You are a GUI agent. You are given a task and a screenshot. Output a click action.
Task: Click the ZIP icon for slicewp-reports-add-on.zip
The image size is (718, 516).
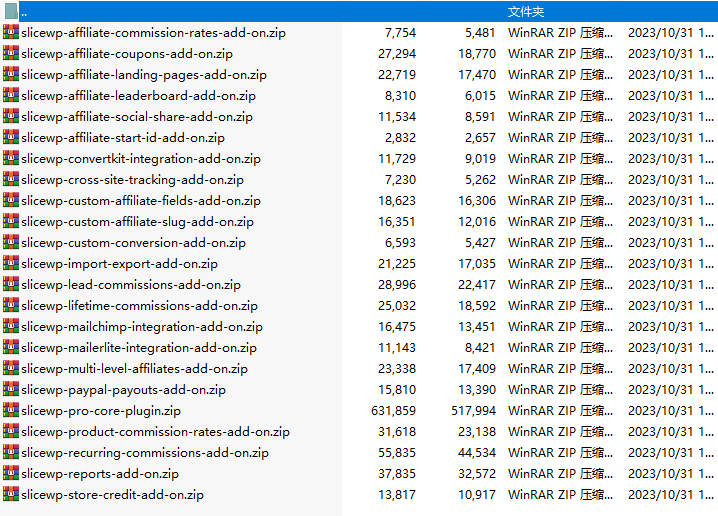tap(11, 473)
